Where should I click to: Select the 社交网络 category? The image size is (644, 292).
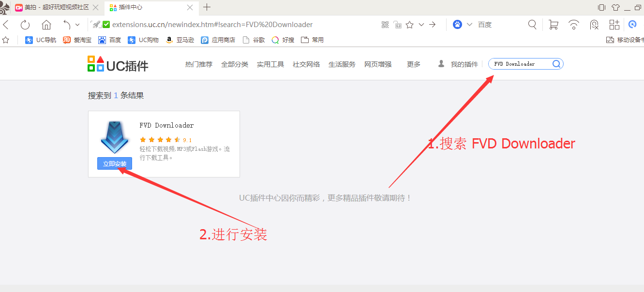pyautogui.click(x=306, y=64)
